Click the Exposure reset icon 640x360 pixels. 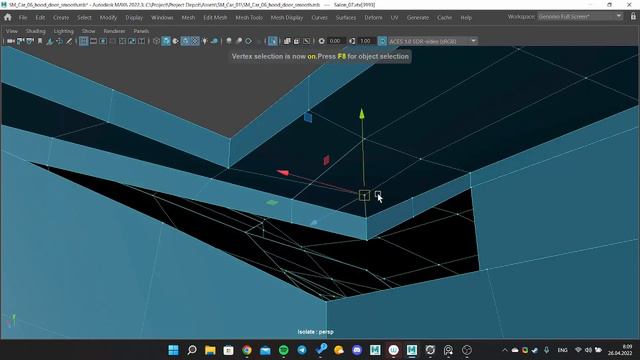pos(322,41)
